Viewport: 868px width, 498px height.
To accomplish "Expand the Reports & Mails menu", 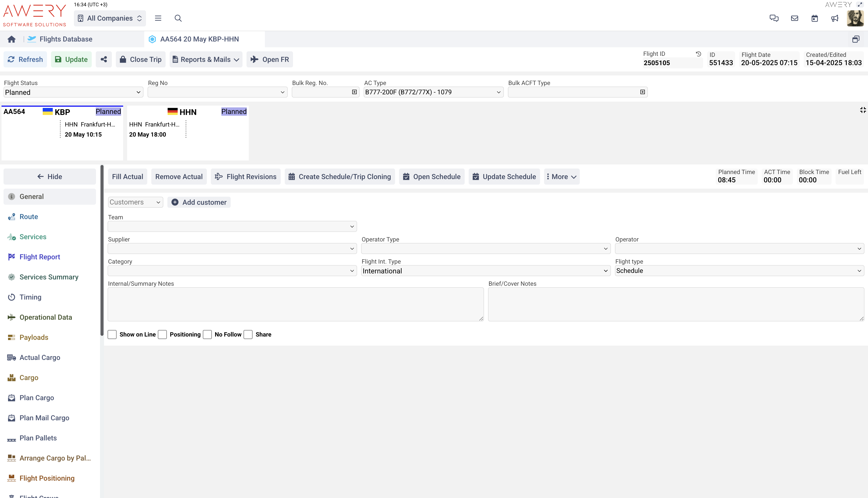I will tap(206, 60).
